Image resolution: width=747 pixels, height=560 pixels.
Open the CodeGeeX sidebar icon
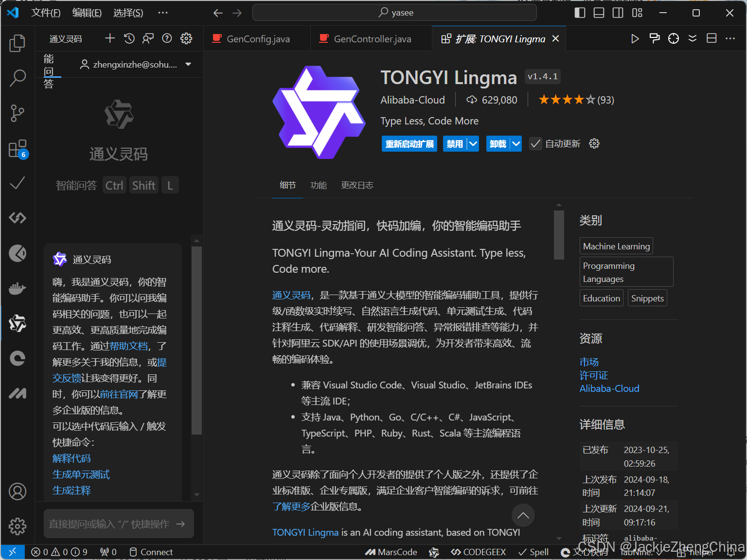[x=18, y=218]
